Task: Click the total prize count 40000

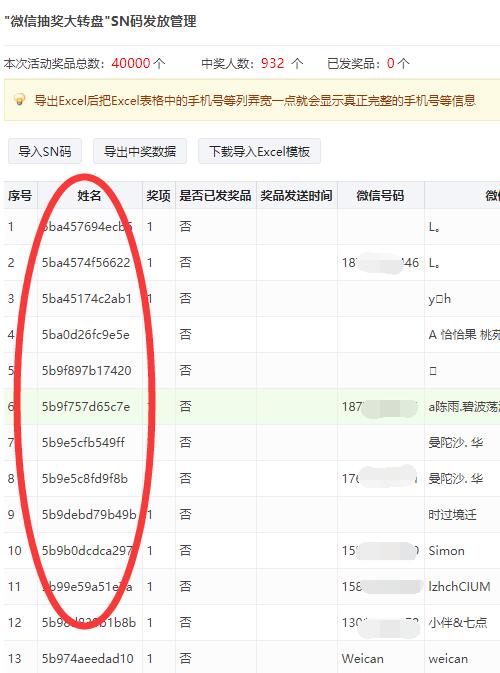Action: (x=131, y=63)
